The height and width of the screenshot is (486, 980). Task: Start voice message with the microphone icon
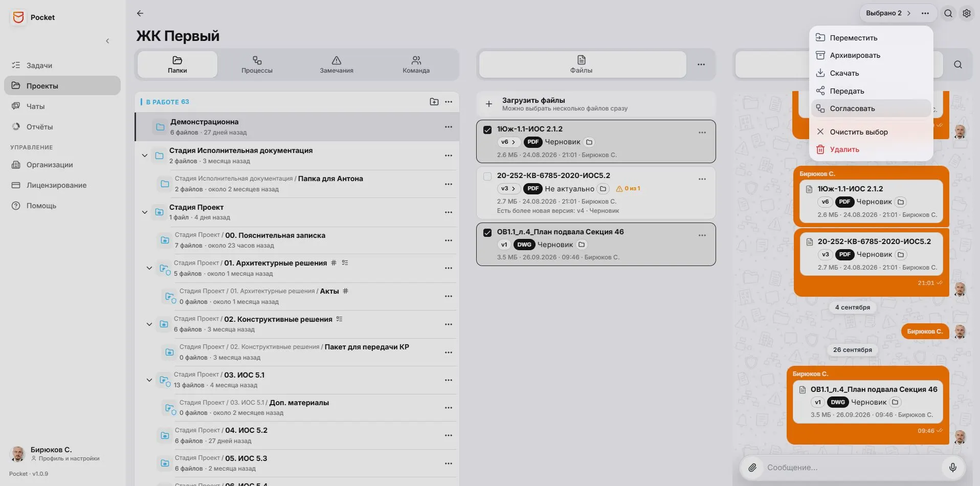coord(953,468)
